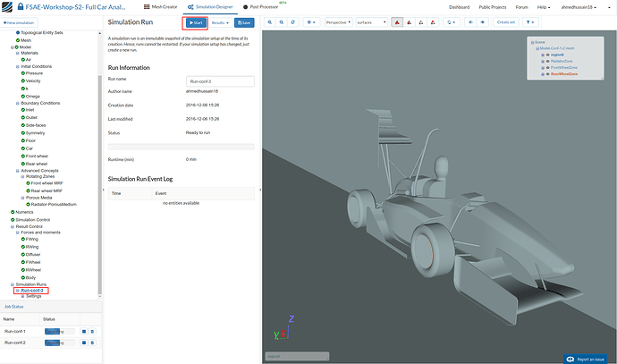Select the first surface render mode icon
The height and width of the screenshot is (364, 617).
click(397, 21)
